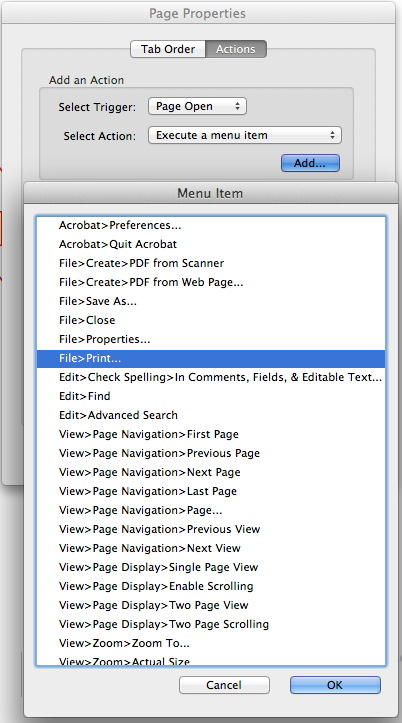Confirm with the OK button

335,685
